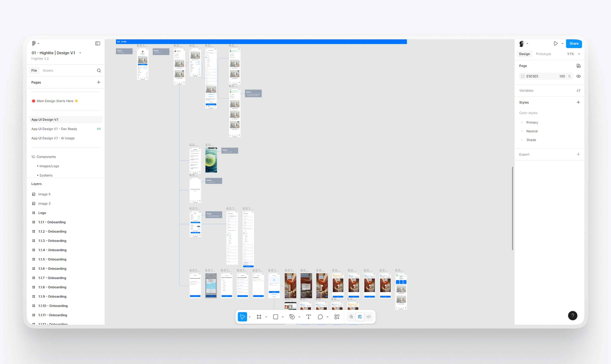Select the Move tool in the bottom toolbar

pos(242,317)
